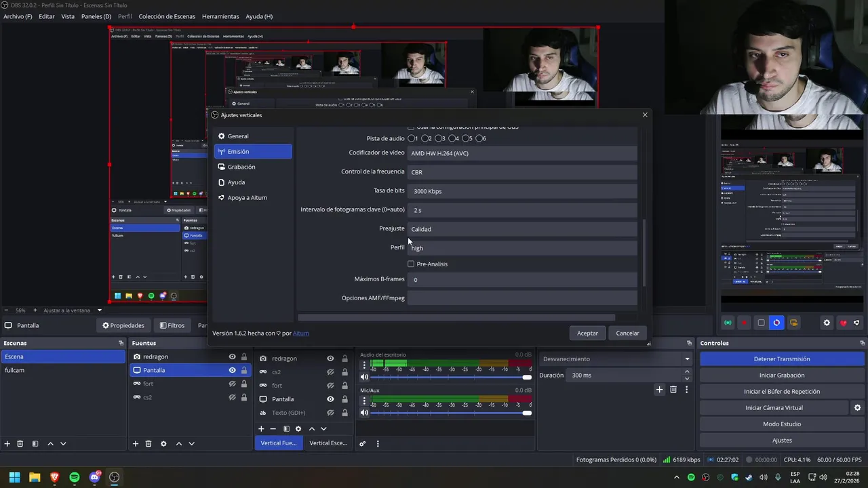
Task: Open Colección de Escenas menu
Action: [167, 16]
